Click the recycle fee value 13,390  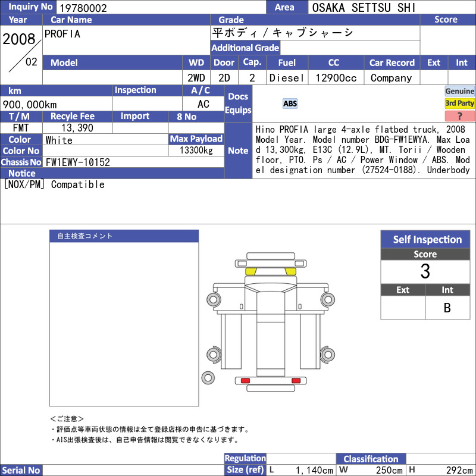[77, 128]
